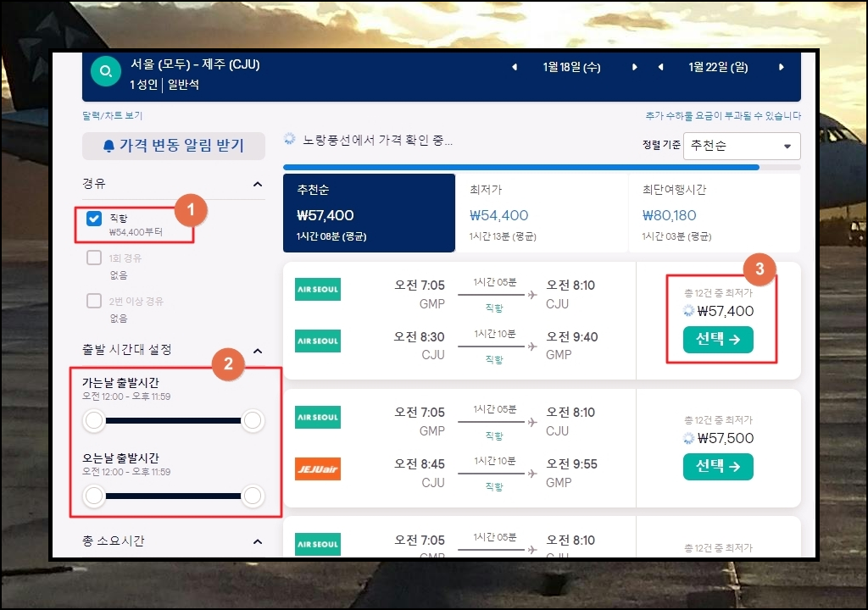The height and width of the screenshot is (610, 868).
Task: Click Jeju Air logo on 8:45 return flight
Action: tap(318, 469)
